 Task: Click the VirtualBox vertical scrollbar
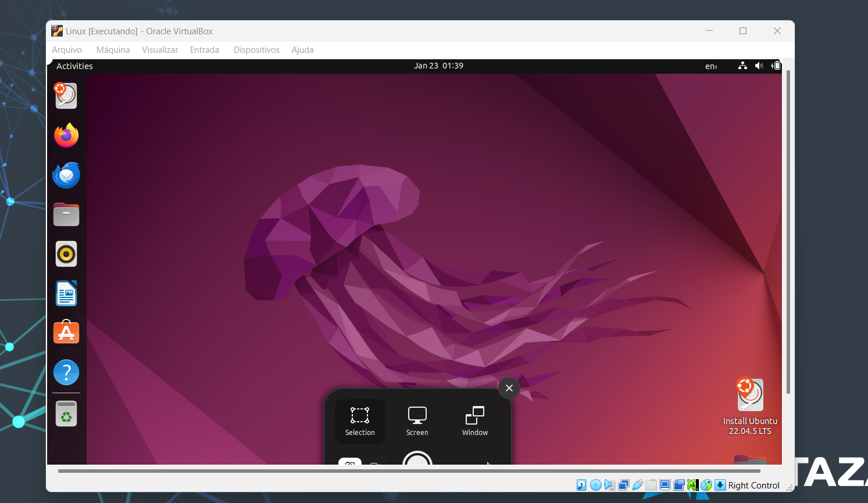[x=788, y=232]
